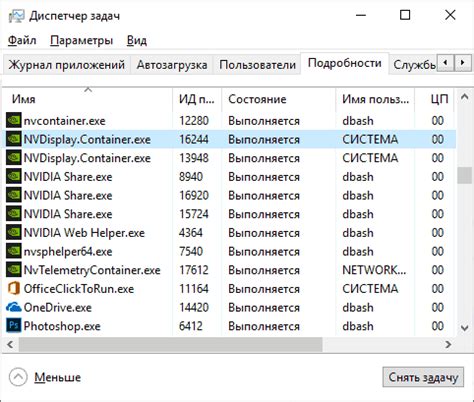Click icon of NVDisplay.Container.exe PID 13948
Screen dimensions: 474x402
tap(14, 158)
